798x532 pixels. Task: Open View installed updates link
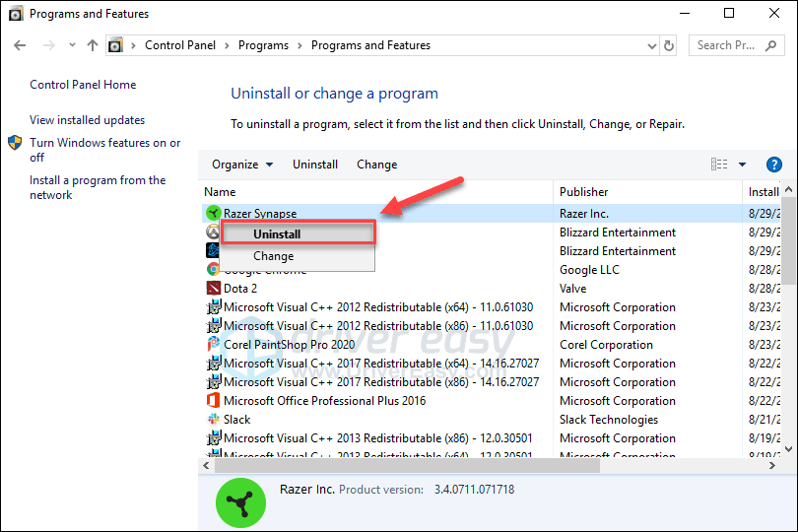tap(87, 120)
